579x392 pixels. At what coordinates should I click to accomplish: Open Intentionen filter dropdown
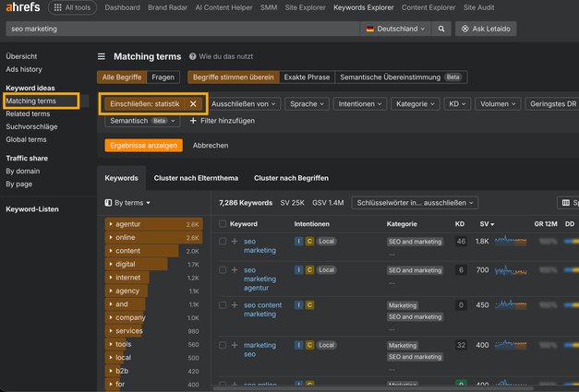coord(359,104)
